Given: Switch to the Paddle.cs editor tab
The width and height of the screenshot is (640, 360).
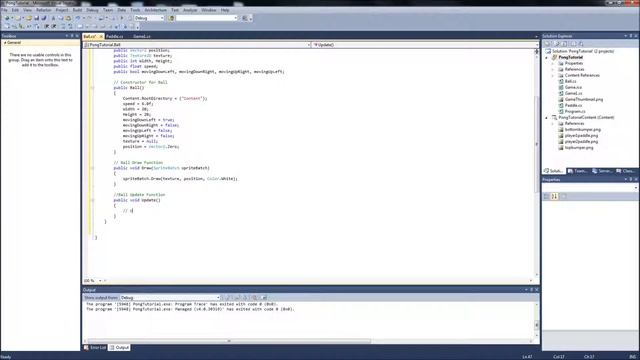Looking at the screenshot, I should click(115, 36).
